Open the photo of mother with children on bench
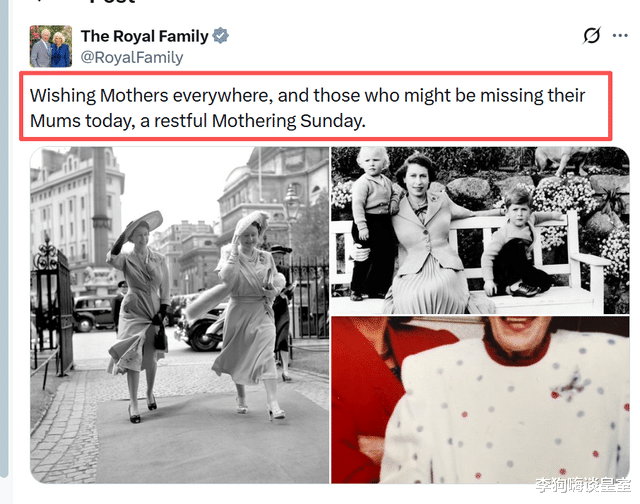This screenshot has width=640, height=504. 480,231
